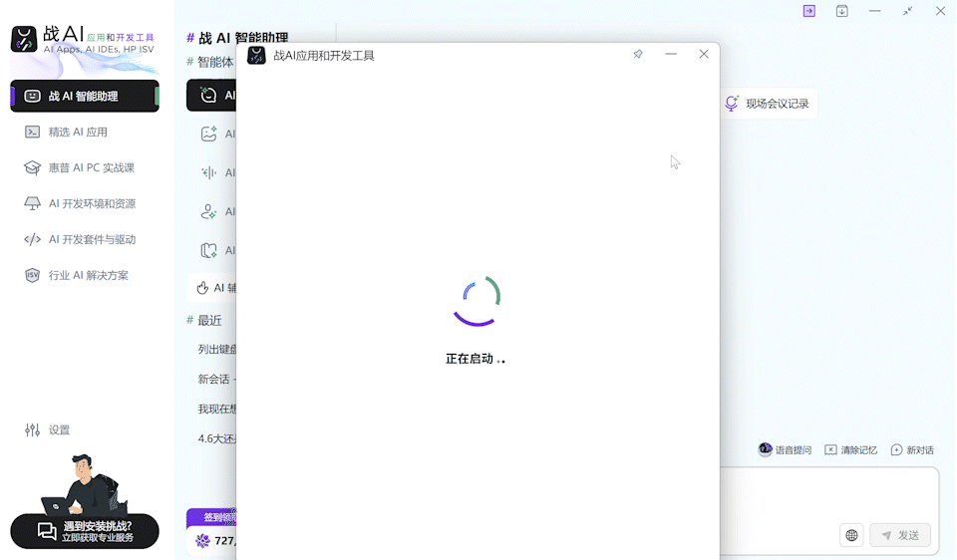Click the collapse arrows icon in title bar

907,11
